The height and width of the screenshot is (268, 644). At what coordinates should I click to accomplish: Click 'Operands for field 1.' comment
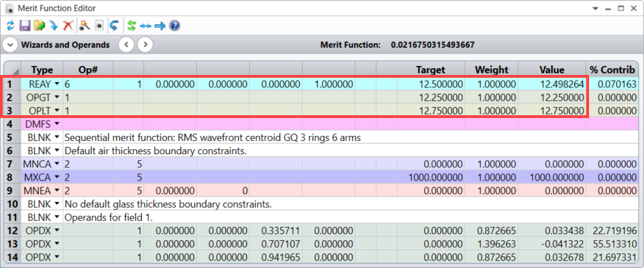tap(108, 217)
